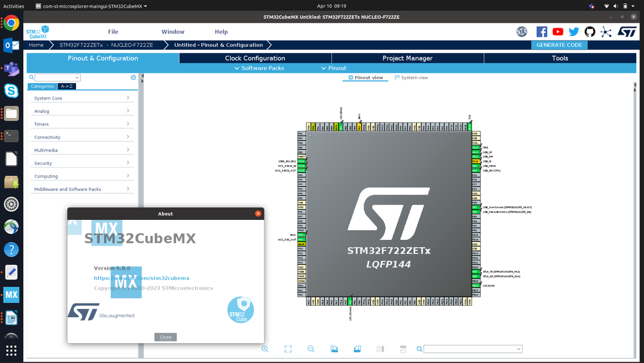Expand the Computing category
The image size is (644, 363).
(x=82, y=176)
